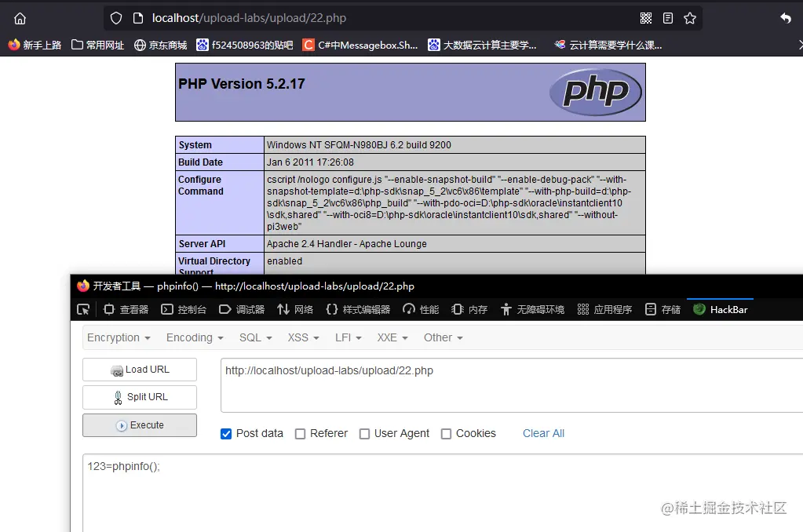Image resolution: width=803 pixels, height=532 pixels.
Task: Switch to the 调试器 debugger tab
Action: 242,310
